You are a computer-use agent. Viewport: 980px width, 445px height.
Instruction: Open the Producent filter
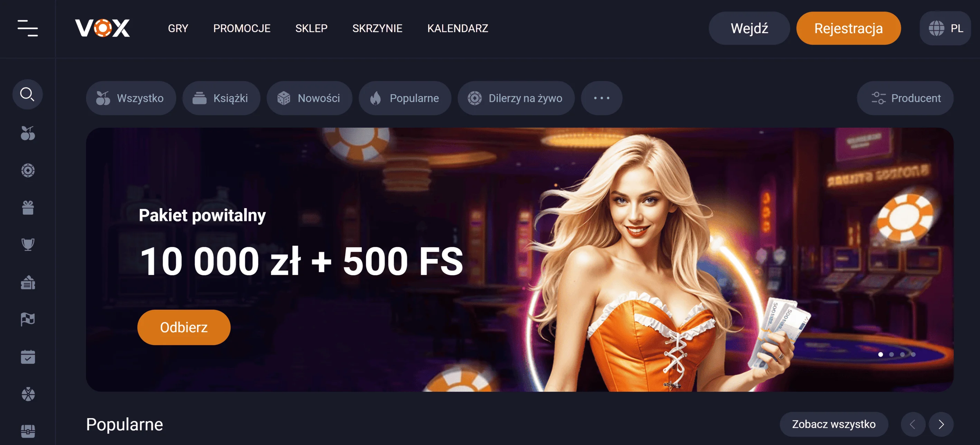[905, 98]
